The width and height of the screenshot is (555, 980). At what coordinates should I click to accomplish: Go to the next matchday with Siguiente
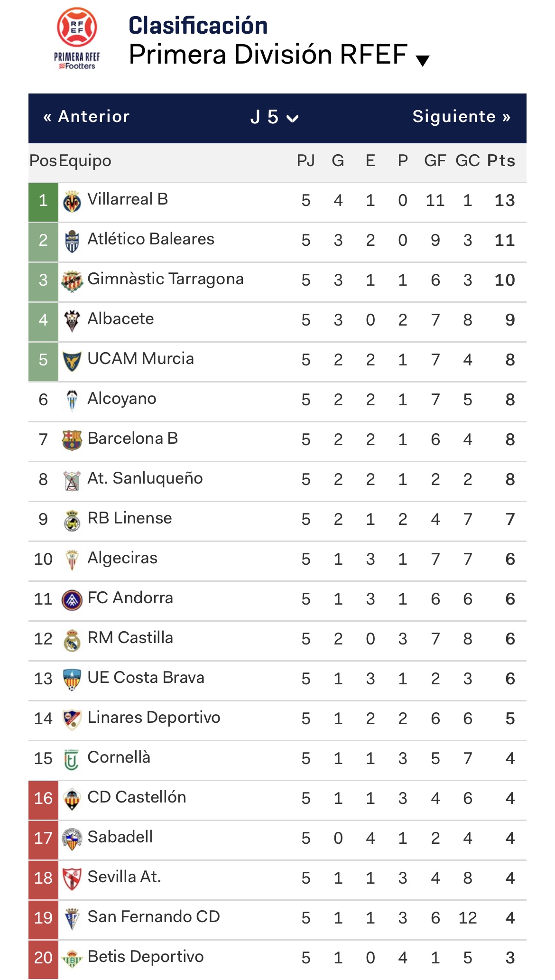pos(461,117)
